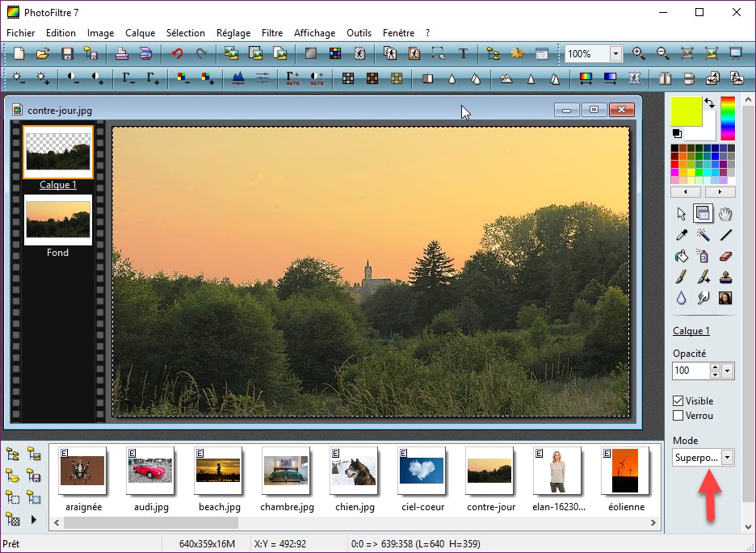Click the Text tool in the toolbar
This screenshot has height=553, width=756.
(463, 54)
